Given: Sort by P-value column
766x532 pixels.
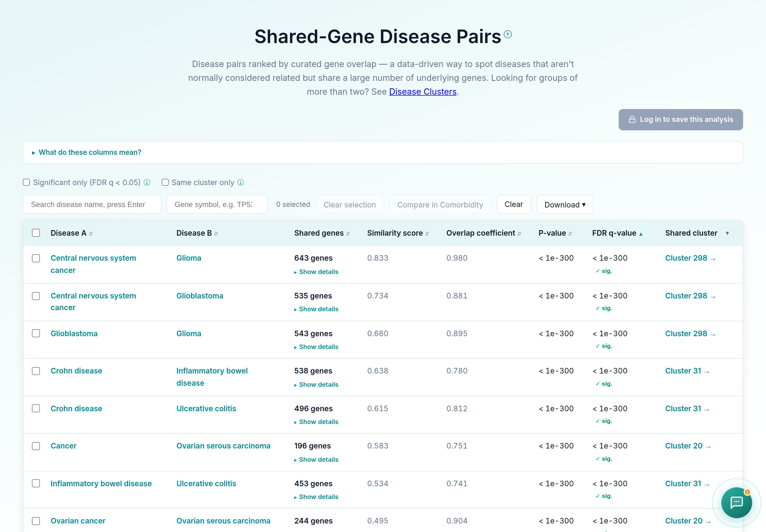Looking at the screenshot, I should coord(555,233).
